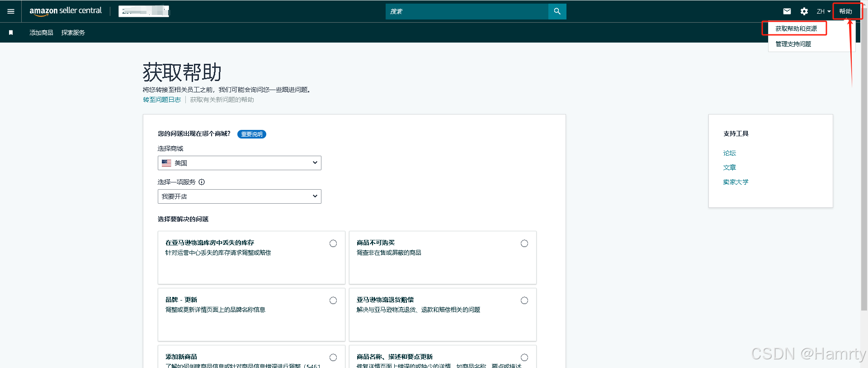868x368 pixels.
Task: Click the 重要说明 badge
Action: coord(252,134)
